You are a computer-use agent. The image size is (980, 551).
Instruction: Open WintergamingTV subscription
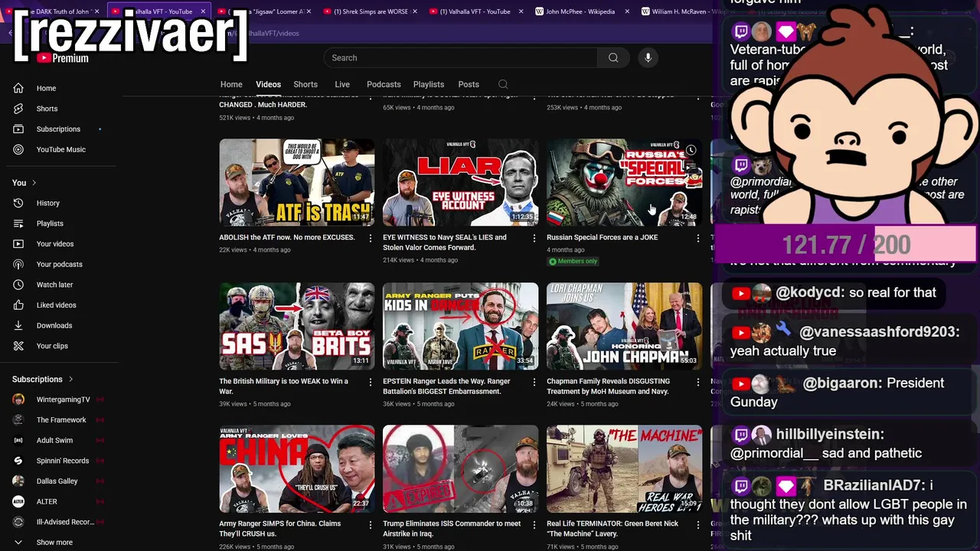click(61, 399)
